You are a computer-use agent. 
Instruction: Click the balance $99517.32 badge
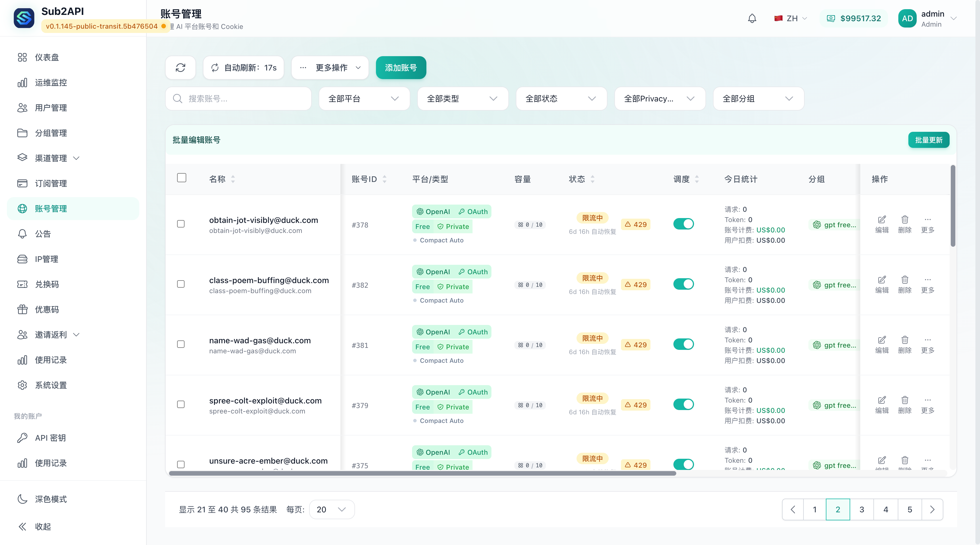(x=854, y=18)
